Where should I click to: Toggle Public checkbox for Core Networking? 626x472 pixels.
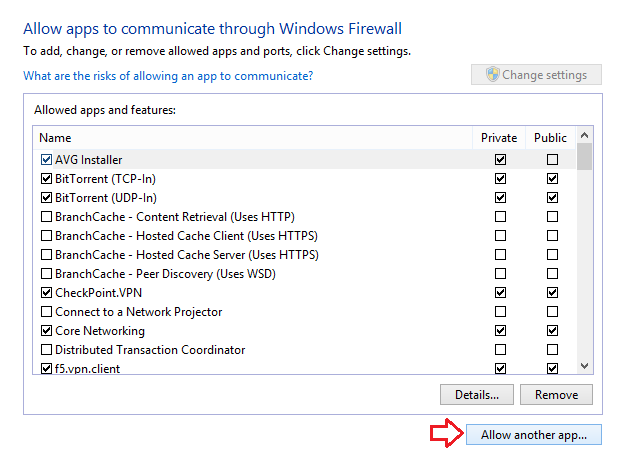552,331
